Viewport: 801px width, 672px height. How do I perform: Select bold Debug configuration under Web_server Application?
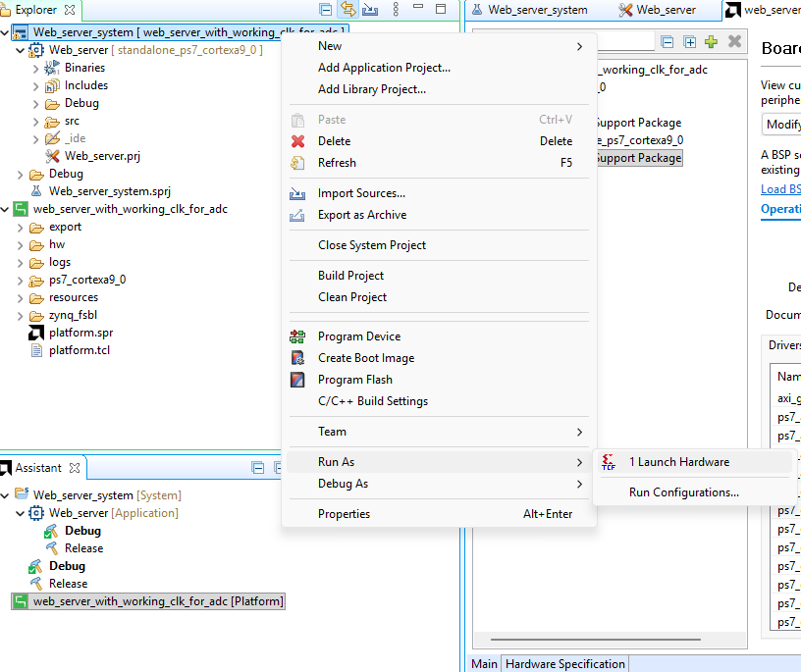tap(82, 531)
